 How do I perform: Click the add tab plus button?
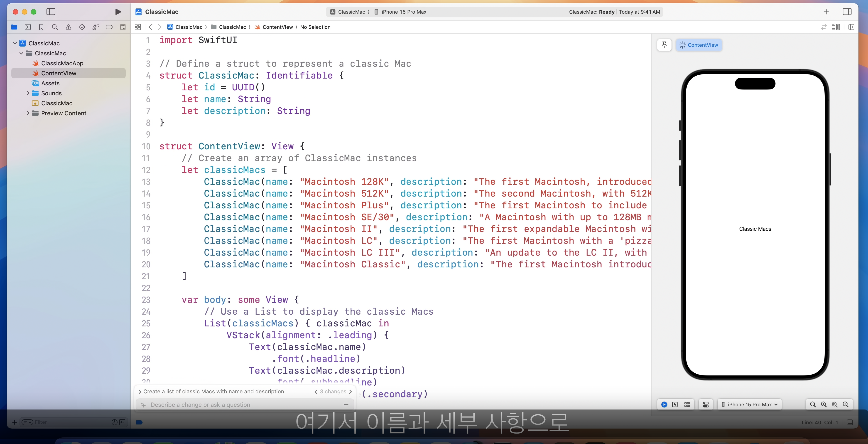tap(826, 12)
